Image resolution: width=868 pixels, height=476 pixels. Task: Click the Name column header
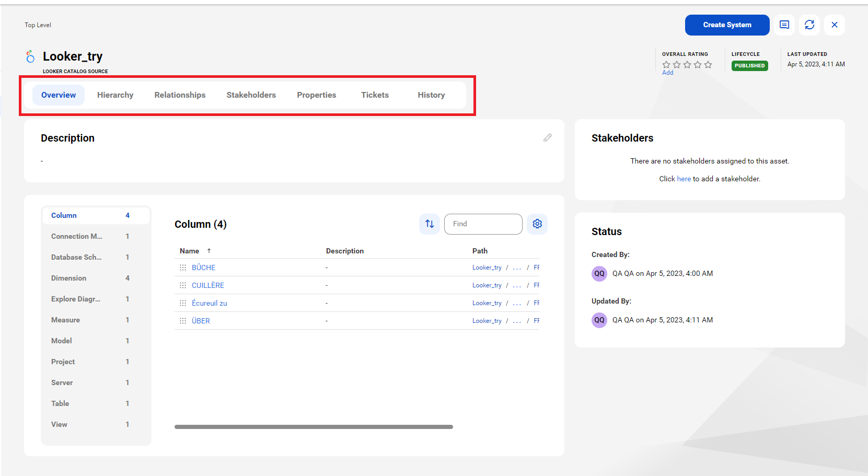189,251
